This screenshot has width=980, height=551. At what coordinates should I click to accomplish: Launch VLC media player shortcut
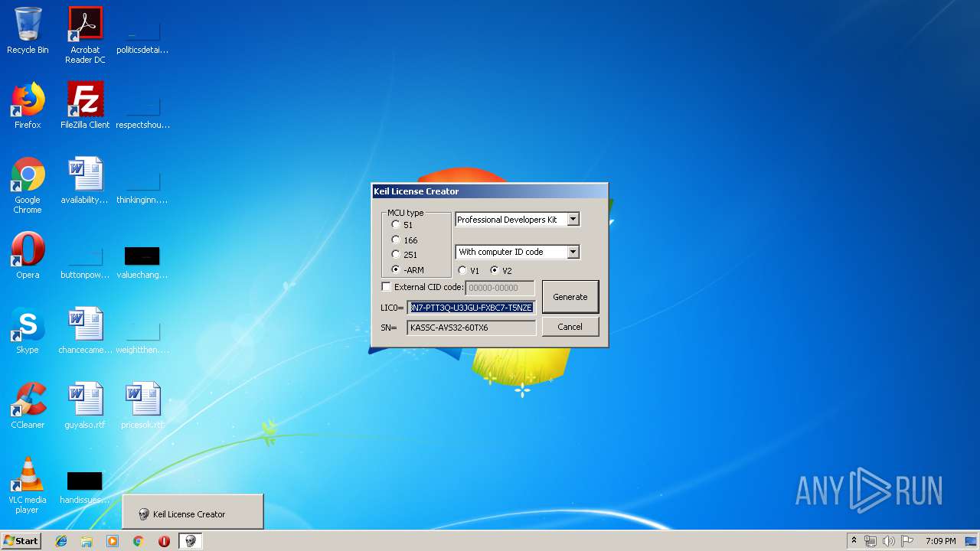[x=28, y=485]
